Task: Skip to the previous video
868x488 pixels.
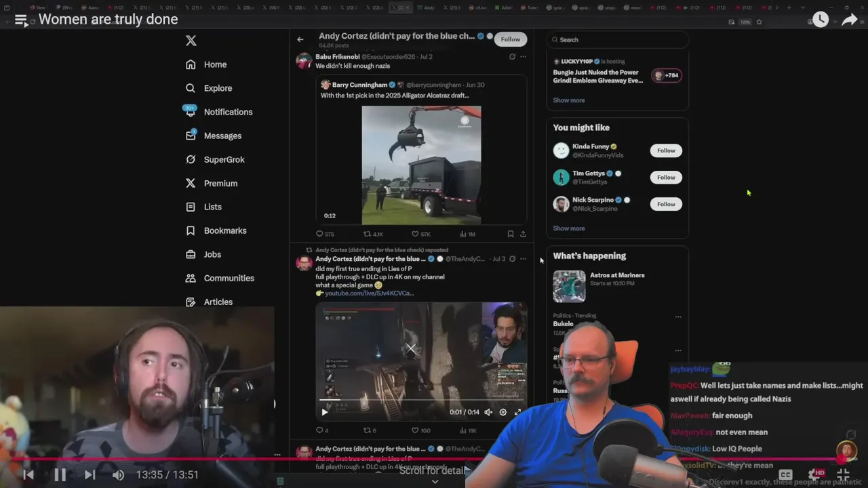Action: (x=28, y=475)
